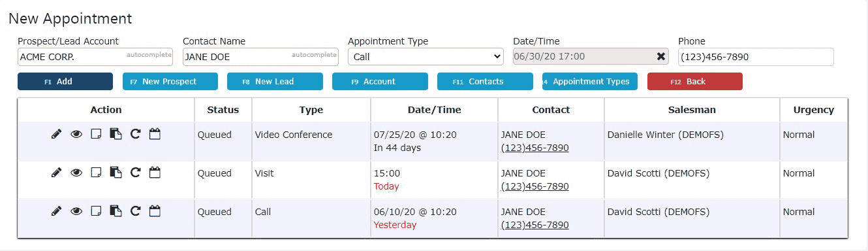Click the Add button
This screenshot has height=251, width=868.
(x=65, y=82)
